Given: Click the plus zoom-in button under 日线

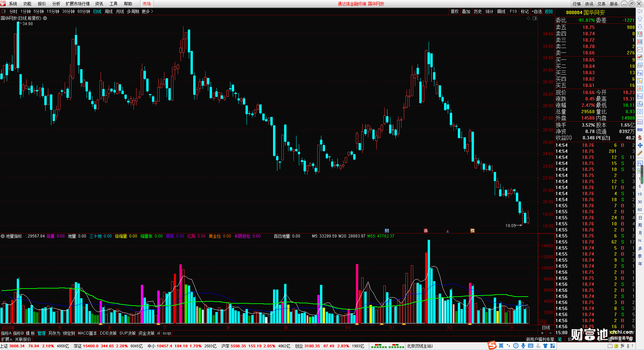Looking at the screenshot, I should [x=542, y=333].
